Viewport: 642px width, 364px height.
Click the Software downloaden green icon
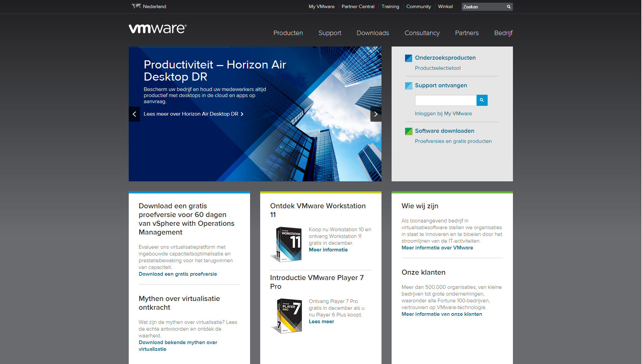(408, 131)
